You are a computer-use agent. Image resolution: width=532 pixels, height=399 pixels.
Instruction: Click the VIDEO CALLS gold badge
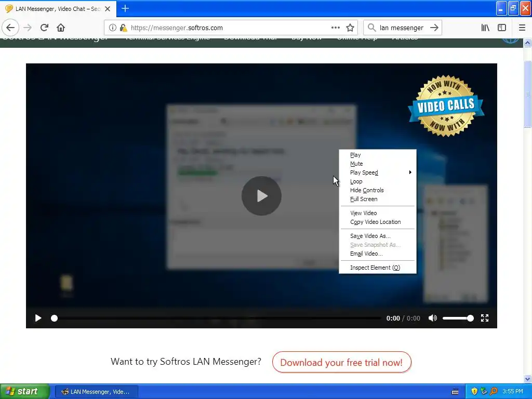pyautogui.click(x=446, y=106)
